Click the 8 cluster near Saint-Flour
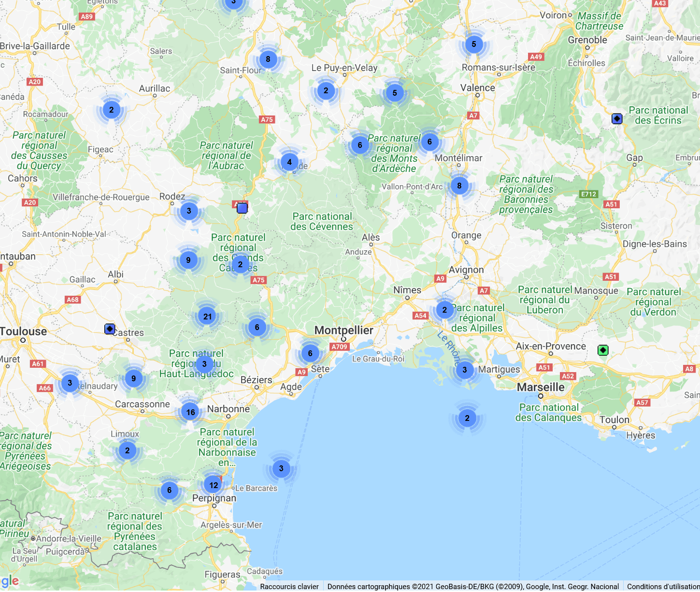The height and width of the screenshot is (592, 700). click(x=268, y=59)
